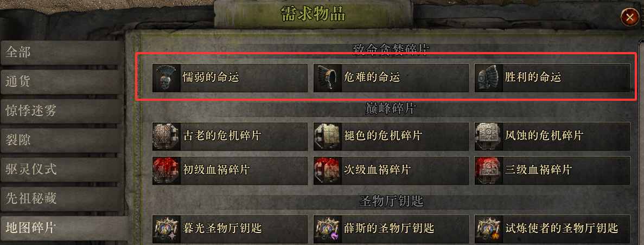The width and height of the screenshot is (644, 245).
Task: Click the 古老的危机碎片 cube icon
Action: [x=167, y=136]
